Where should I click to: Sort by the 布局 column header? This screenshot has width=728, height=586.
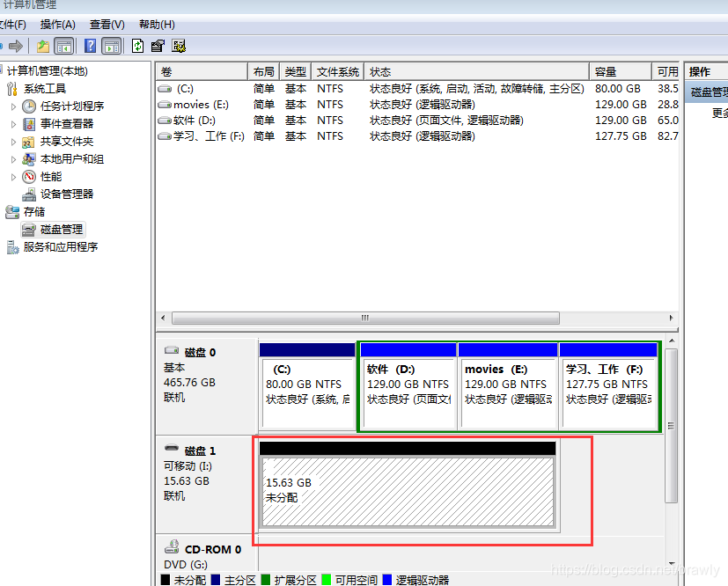(x=264, y=72)
